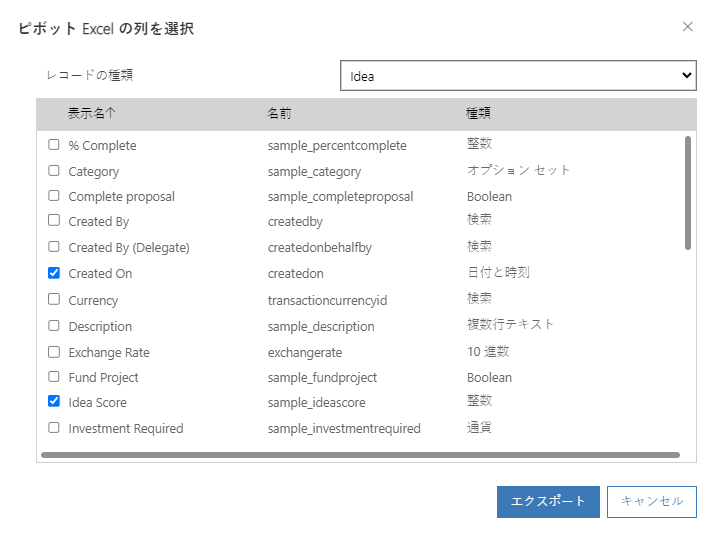716x536 pixels.
Task: Select the sample_category name text
Action: tap(314, 172)
